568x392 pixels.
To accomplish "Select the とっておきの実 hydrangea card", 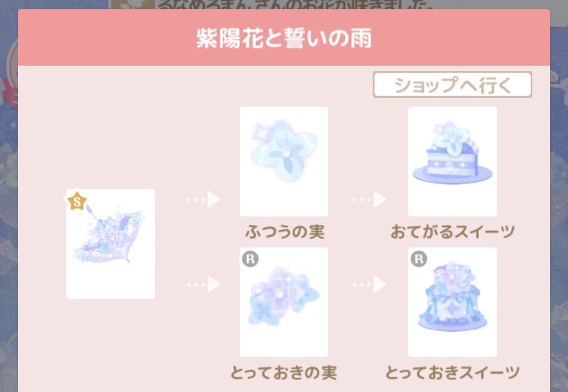I will [284, 302].
